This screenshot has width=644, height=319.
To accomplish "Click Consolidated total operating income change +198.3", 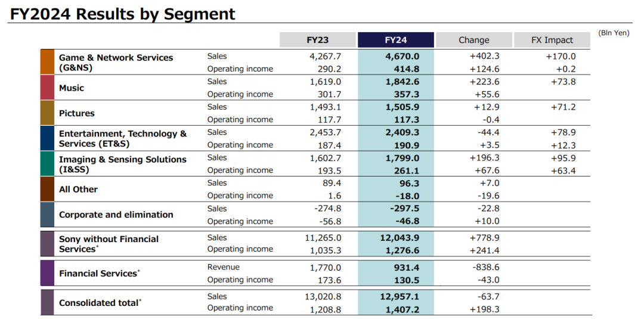I will tap(485, 308).
